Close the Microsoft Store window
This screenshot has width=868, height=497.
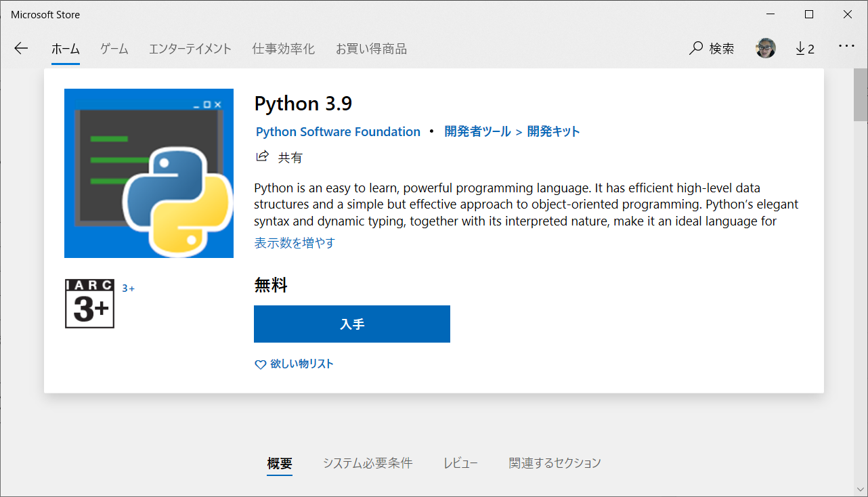848,14
